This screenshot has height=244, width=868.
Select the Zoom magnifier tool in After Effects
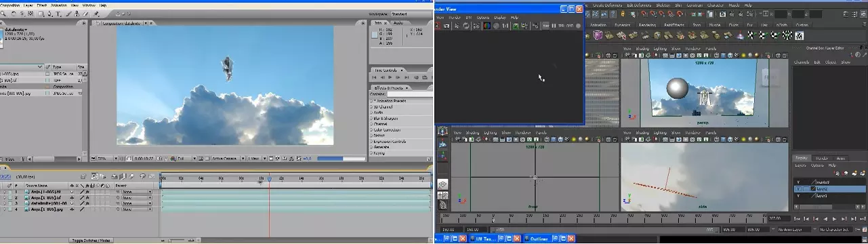(3, 14)
